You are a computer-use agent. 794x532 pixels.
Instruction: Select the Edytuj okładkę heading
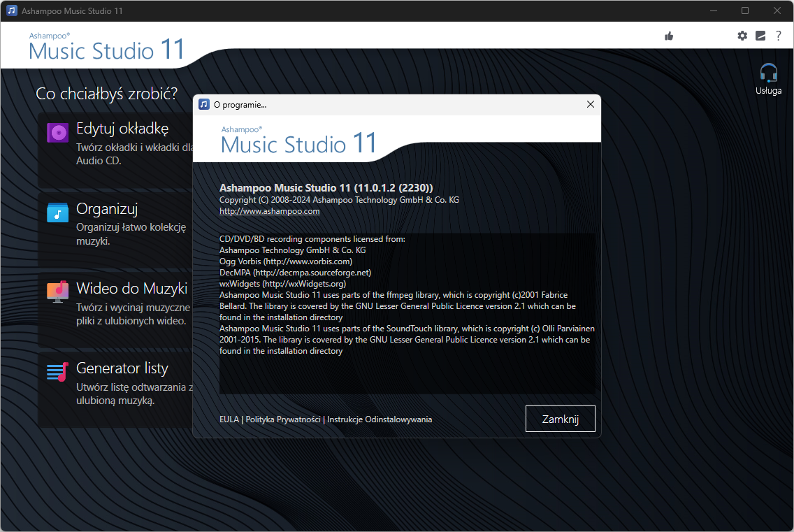122,129
